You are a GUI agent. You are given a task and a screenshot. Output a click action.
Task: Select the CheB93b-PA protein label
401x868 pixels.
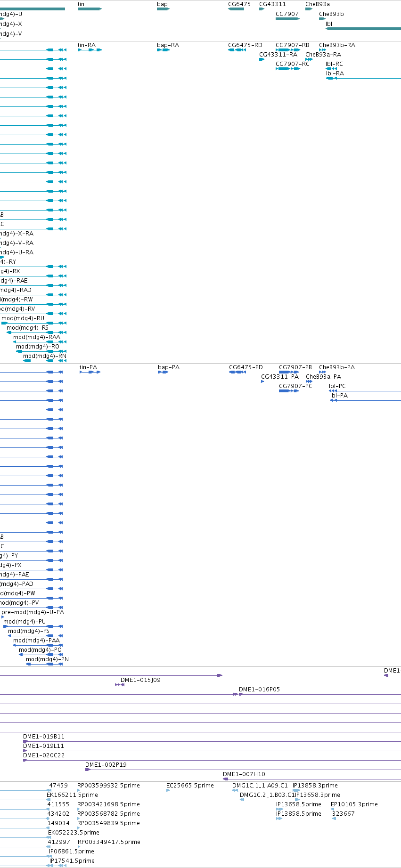tap(337, 367)
